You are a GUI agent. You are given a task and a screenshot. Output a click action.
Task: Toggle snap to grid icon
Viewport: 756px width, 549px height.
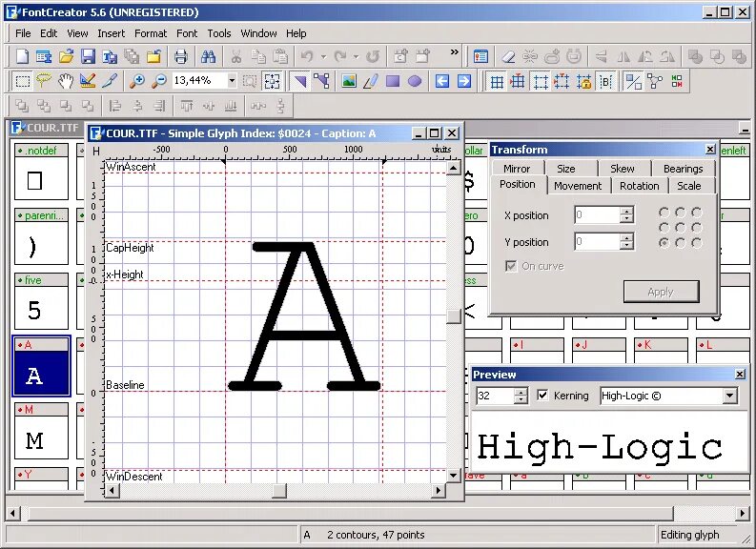coord(518,81)
